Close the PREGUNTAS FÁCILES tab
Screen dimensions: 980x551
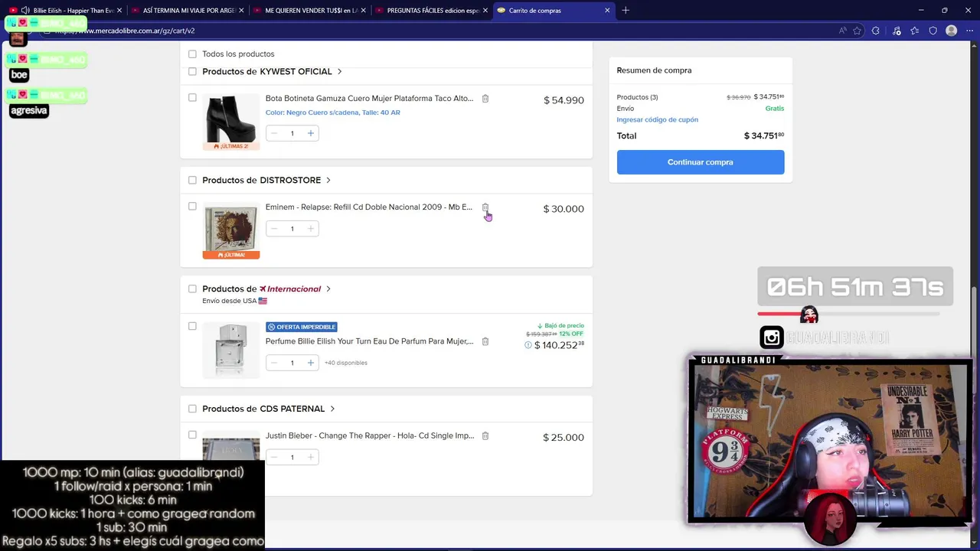pos(485,11)
